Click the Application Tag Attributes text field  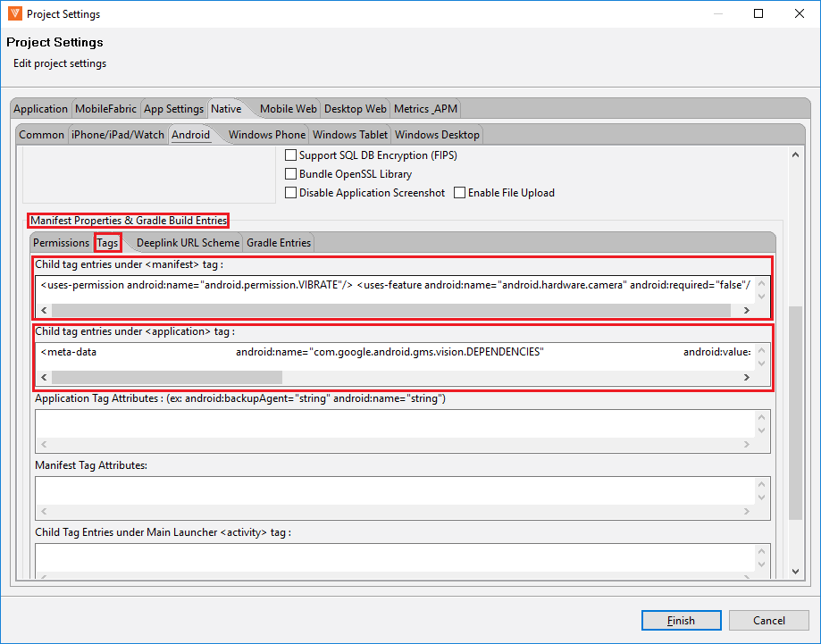pyautogui.click(x=393, y=423)
